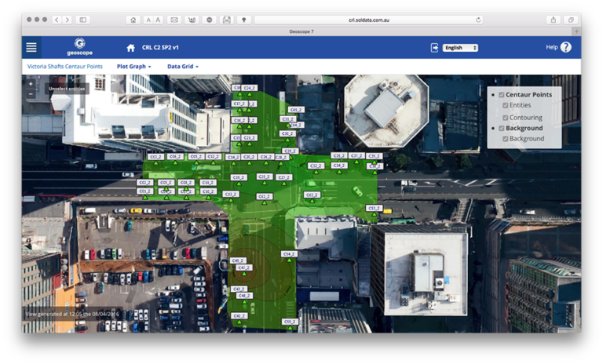Zoom out on the map with minus button

point(31,93)
